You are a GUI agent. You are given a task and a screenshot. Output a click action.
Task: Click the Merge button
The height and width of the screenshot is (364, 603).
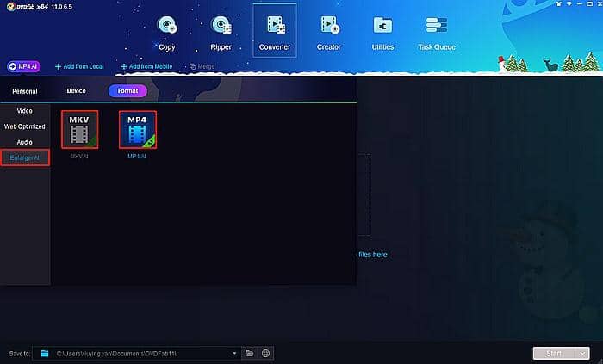202,66
